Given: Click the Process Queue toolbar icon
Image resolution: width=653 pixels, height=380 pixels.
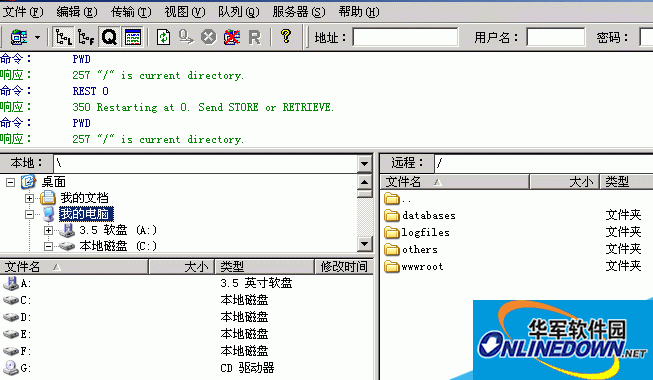Looking at the screenshot, I should (x=186, y=38).
